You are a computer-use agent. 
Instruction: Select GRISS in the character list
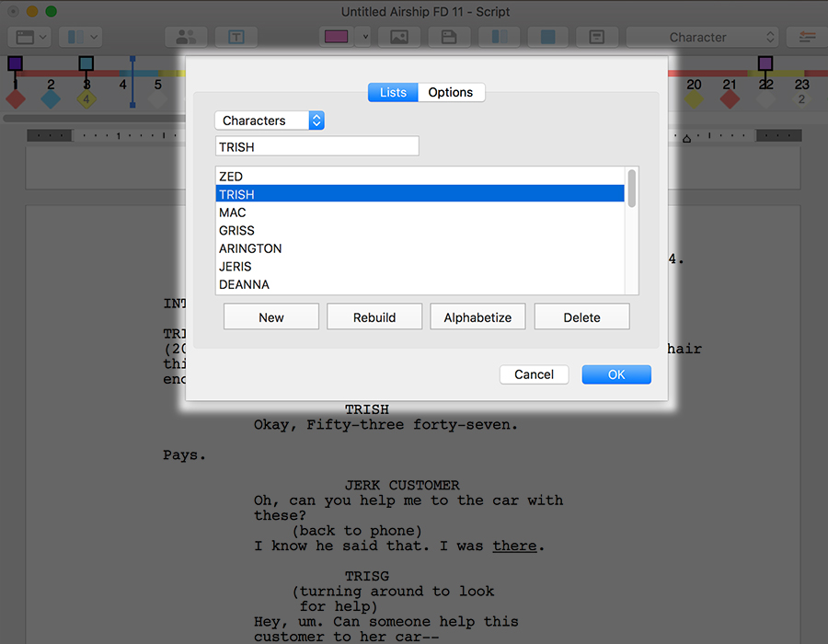(237, 230)
